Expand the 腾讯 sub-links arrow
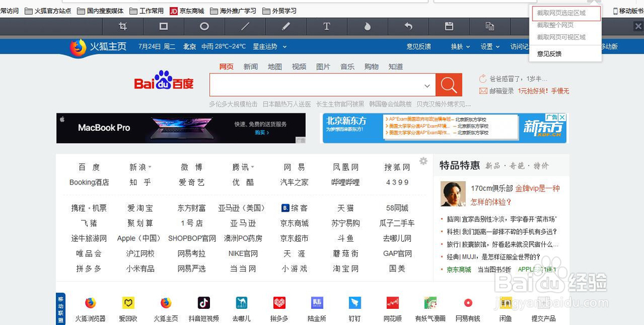The height and width of the screenshot is (325, 644). pos(252,167)
